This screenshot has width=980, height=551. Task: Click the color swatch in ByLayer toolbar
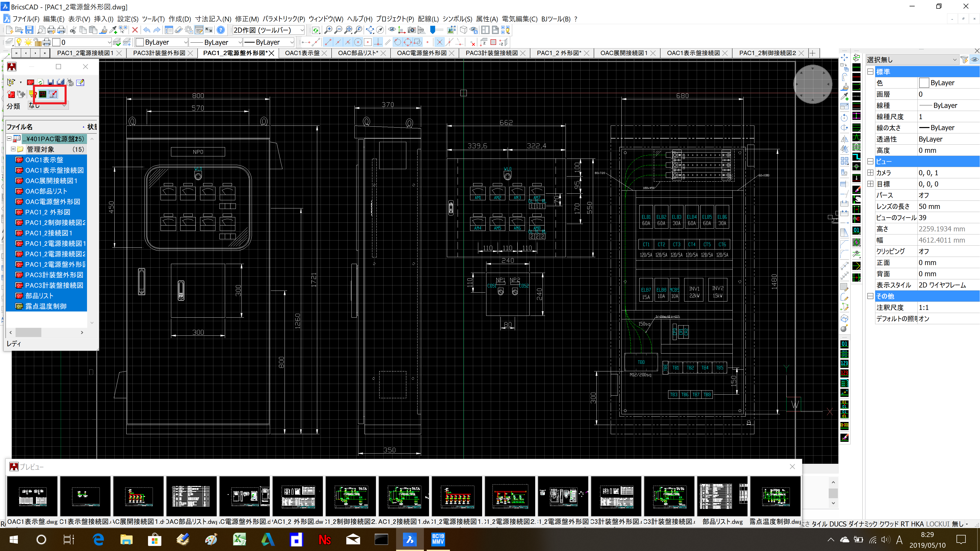(140, 42)
